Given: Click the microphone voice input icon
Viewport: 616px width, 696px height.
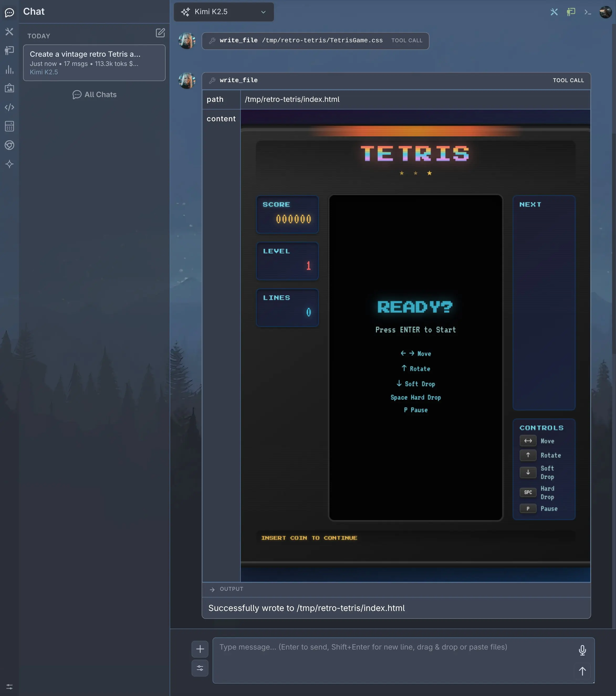Looking at the screenshot, I should point(582,650).
